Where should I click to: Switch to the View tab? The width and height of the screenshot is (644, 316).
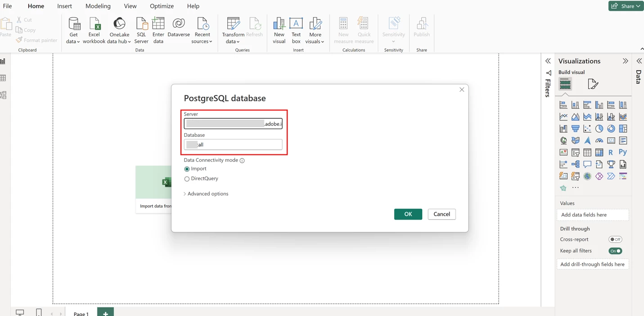point(130,6)
